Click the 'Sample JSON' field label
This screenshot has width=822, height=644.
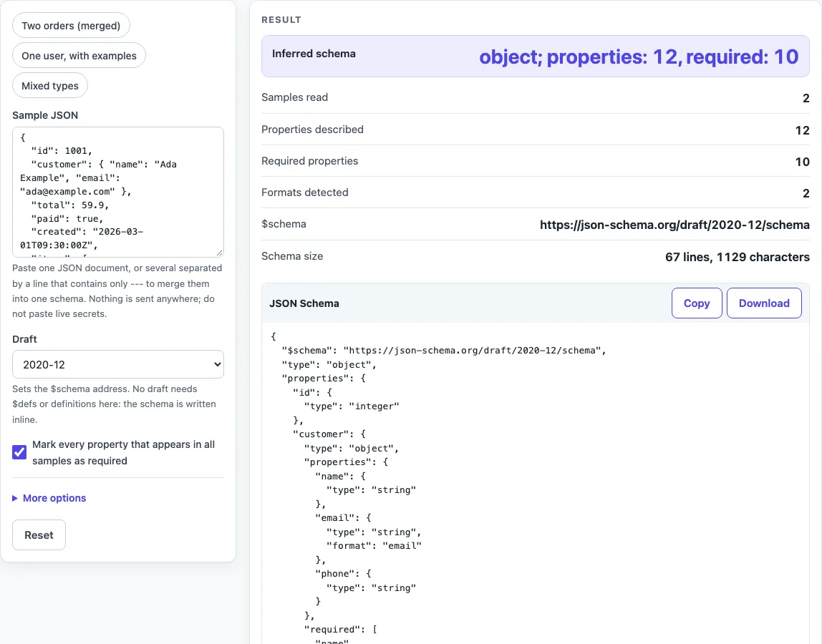click(x=45, y=115)
